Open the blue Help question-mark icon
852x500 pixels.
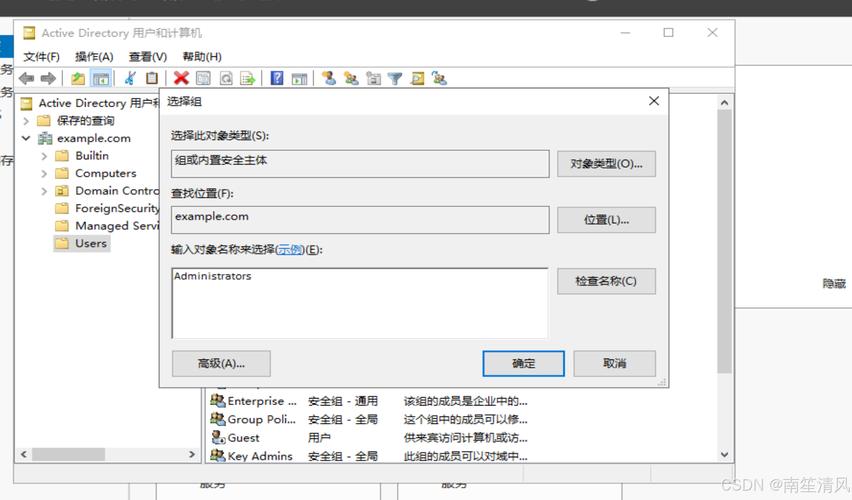(x=277, y=79)
